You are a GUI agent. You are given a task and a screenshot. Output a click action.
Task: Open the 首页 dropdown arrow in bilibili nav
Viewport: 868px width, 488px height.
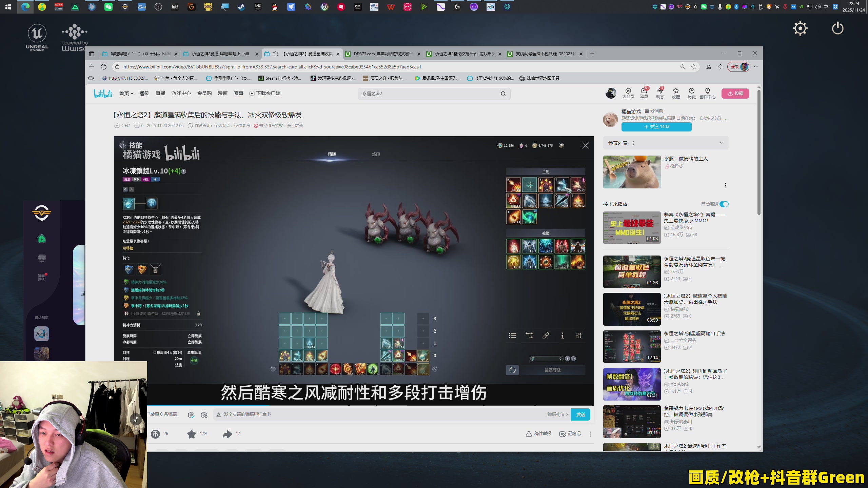[132, 94]
